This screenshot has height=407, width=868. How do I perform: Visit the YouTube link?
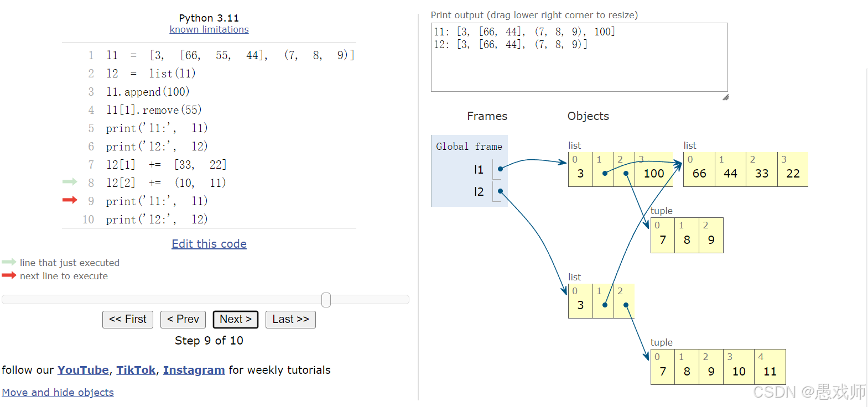click(x=83, y=370)
